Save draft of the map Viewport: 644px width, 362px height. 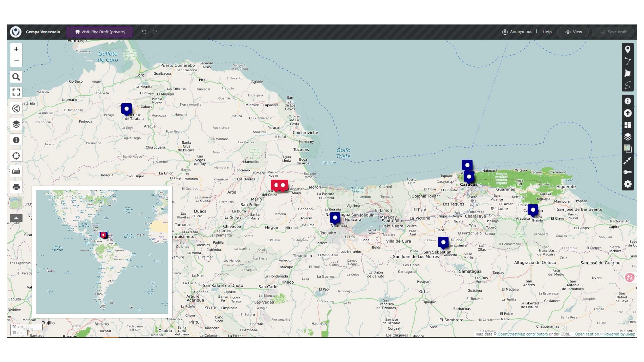point(613,32)
